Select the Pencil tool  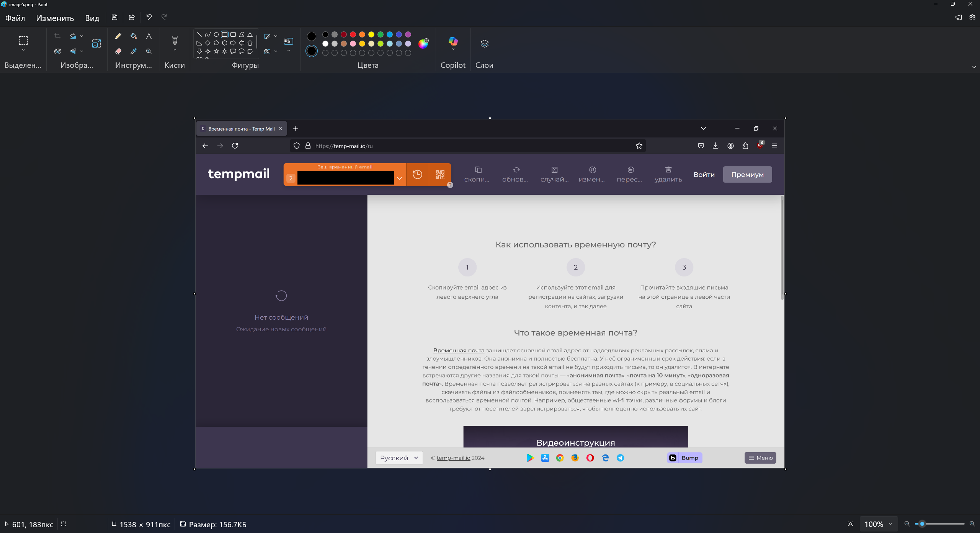coord(118,36)
